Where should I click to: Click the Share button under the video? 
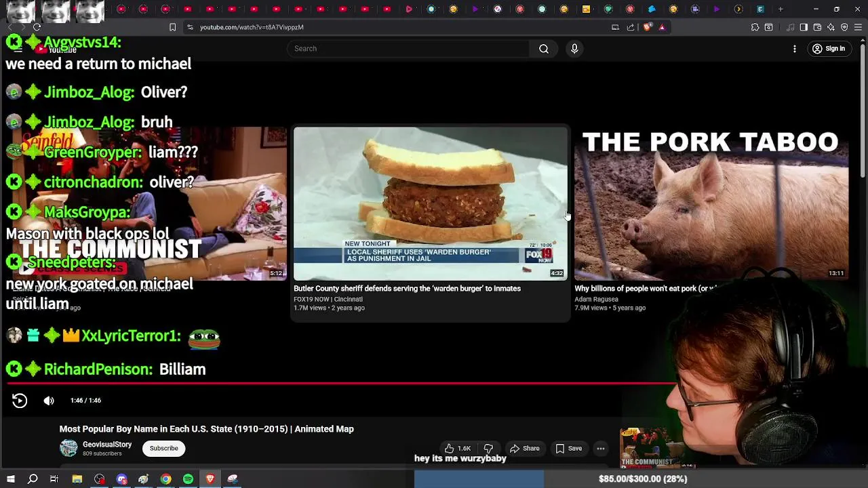tap(525, 449)
